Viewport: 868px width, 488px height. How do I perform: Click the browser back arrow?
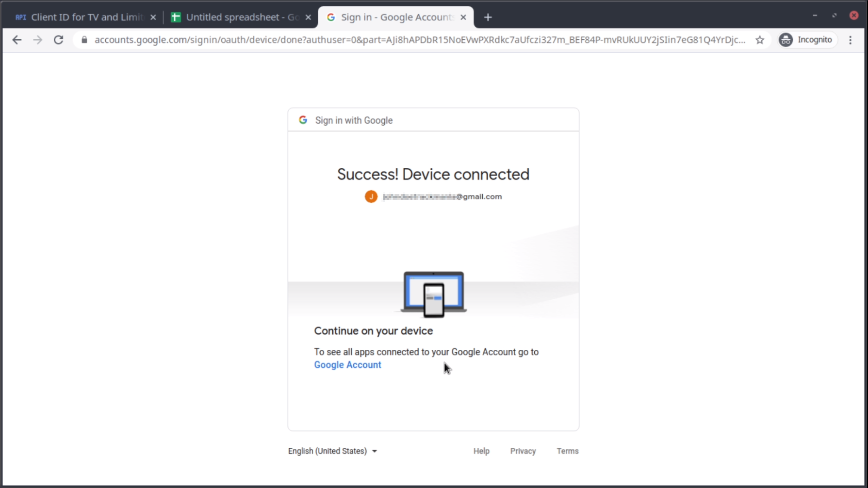tap(17, 40)
